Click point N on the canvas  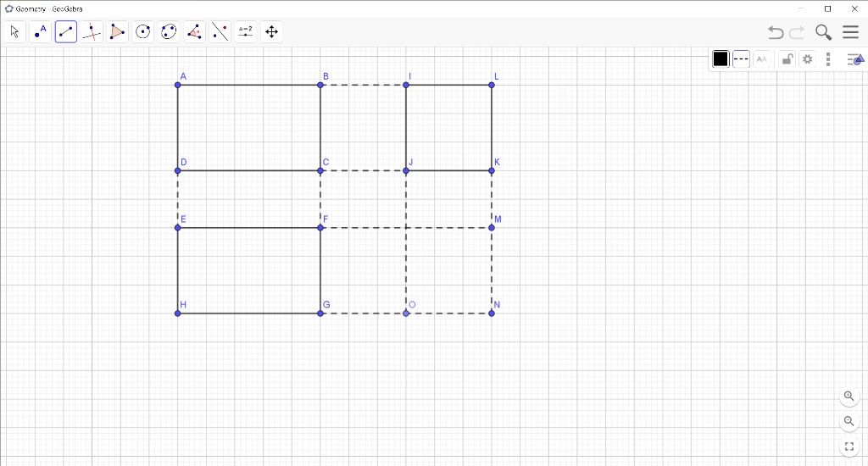click(492, 313)
